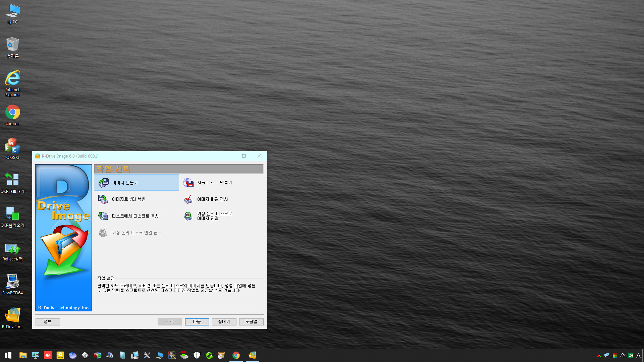Click the red AnyDesk taskbar icon

click(48, 355)
